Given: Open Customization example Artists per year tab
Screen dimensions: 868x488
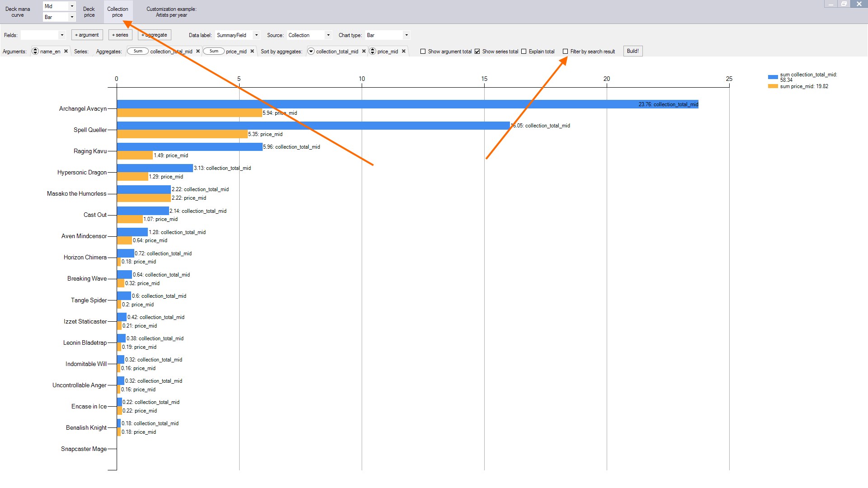Looking at the screenshot, I should tap(171, 12).
